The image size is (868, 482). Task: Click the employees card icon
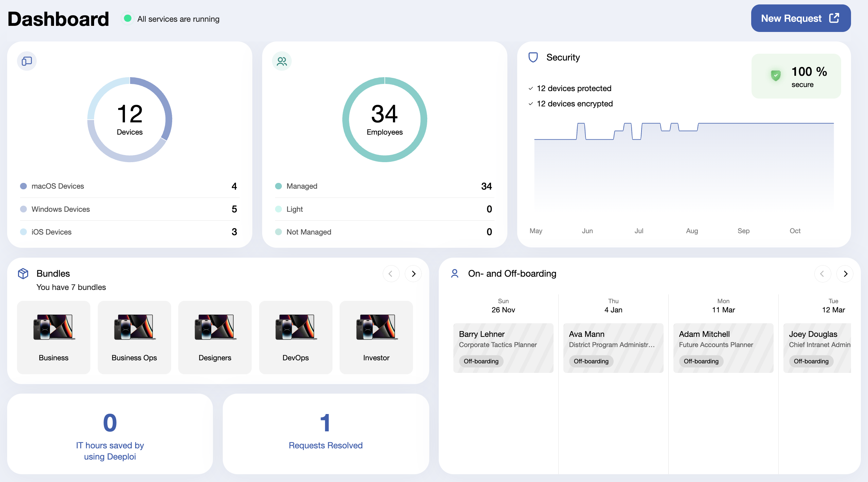click(x=282, y=61)
